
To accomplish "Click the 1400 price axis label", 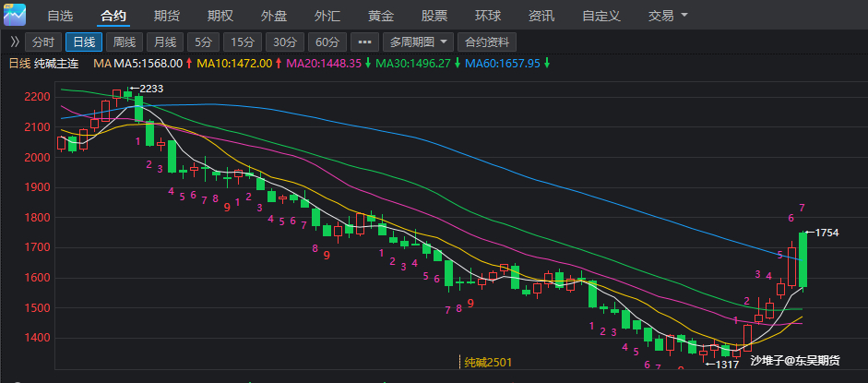I will [37, 338].
